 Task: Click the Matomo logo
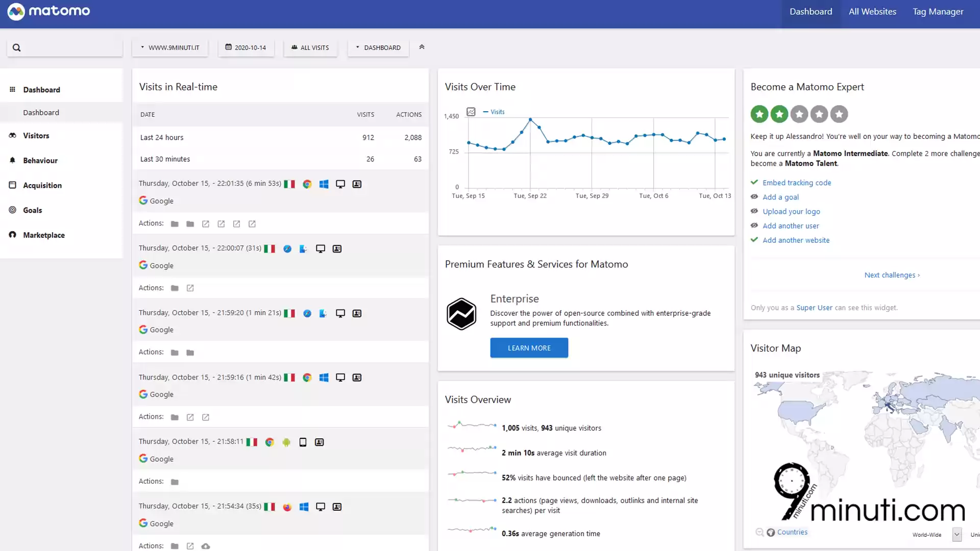click(x=48, y=11)
